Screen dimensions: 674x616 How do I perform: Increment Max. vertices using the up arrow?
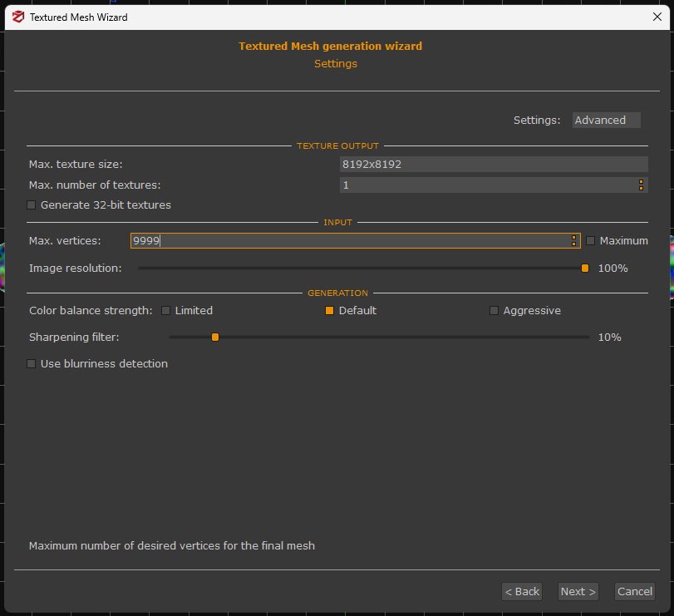pos(573,237)
